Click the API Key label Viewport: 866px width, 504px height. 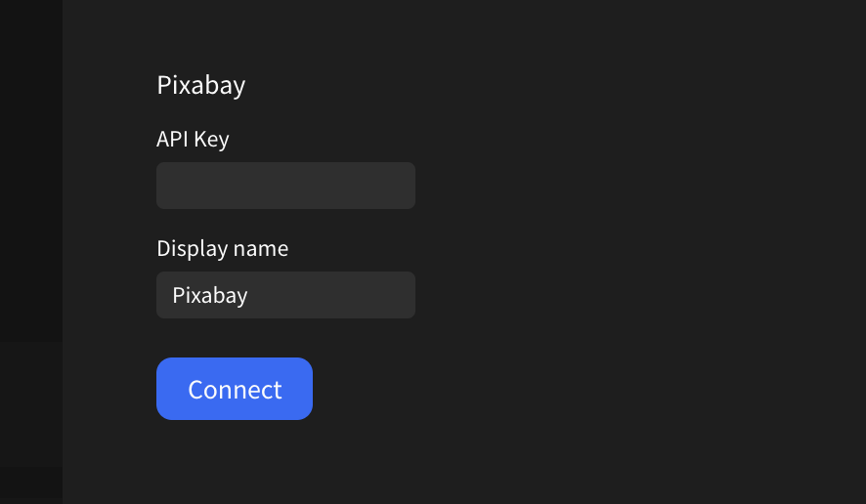coord(193,139)
